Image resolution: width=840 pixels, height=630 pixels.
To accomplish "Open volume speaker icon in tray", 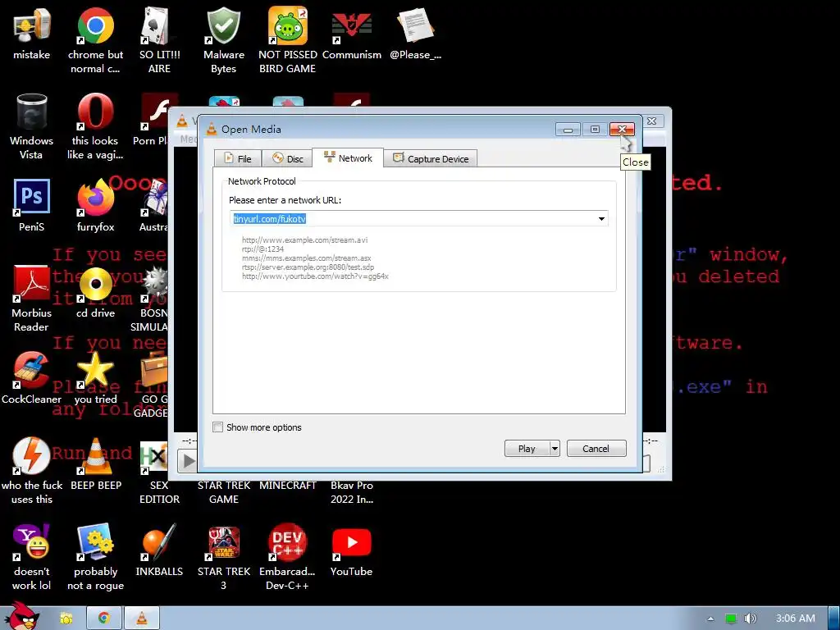I will point(750,619).
